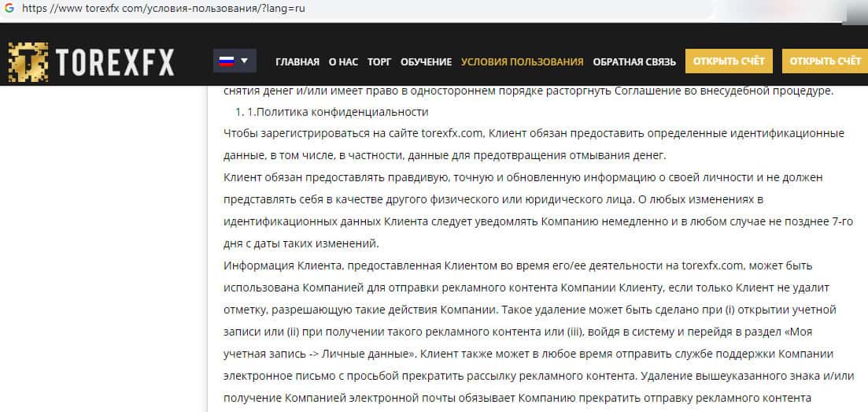Select УСЛОВИЯ ПОЛЬЗОВАНИЯ menu item
The width and height of the screenshot is (868, 412).
pyautogui.click(x=522, y=61)
